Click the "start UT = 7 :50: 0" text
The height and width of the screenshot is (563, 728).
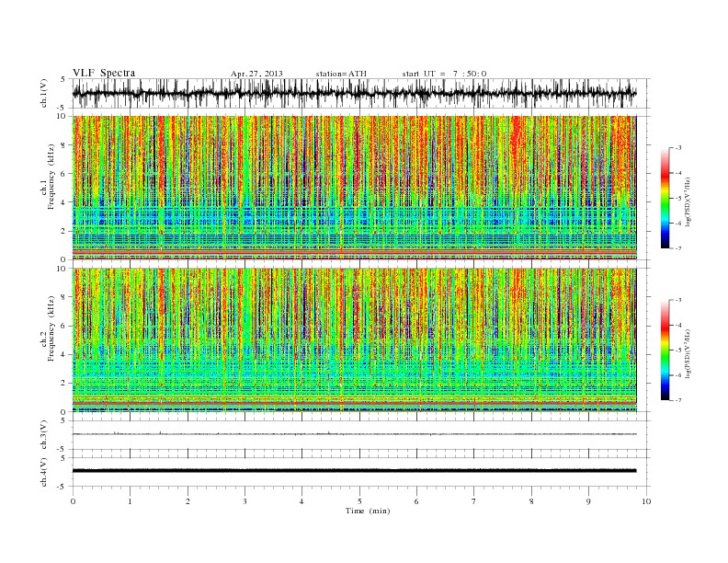tap(444, 74)
